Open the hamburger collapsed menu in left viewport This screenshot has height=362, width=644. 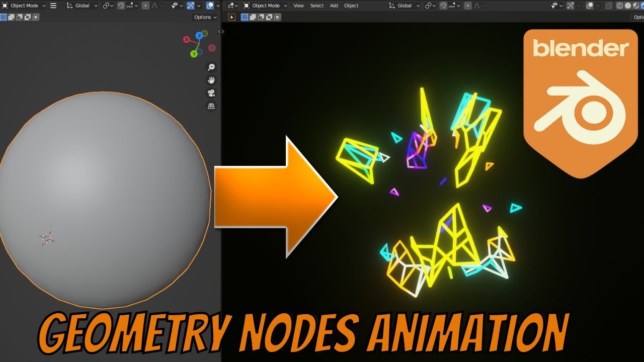click(x=53, y=6)
